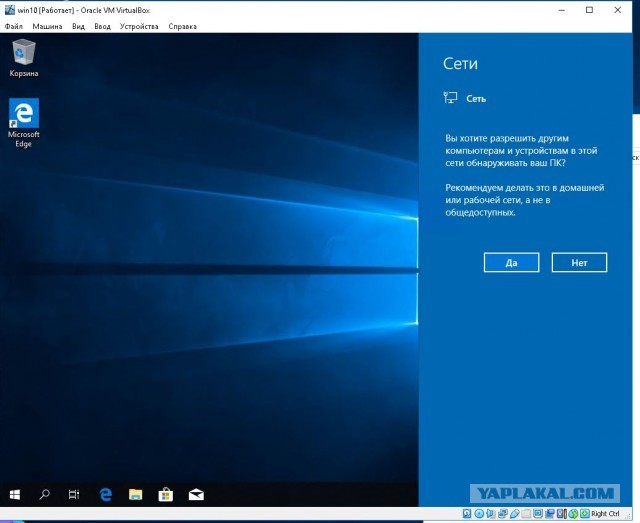Click the Сеть network icon in the panel

[450, 98]
